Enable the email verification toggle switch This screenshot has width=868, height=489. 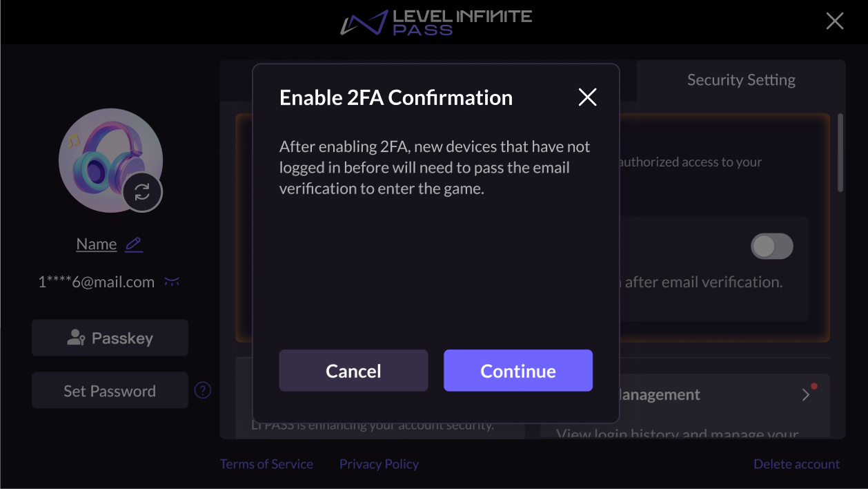click(x=771, y=246)
